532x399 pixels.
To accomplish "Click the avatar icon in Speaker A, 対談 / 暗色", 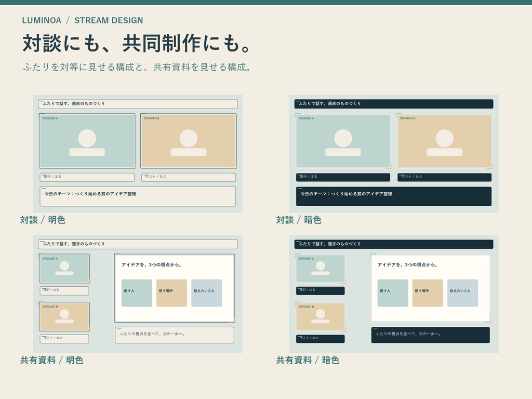I will click(x=343, y=143).
